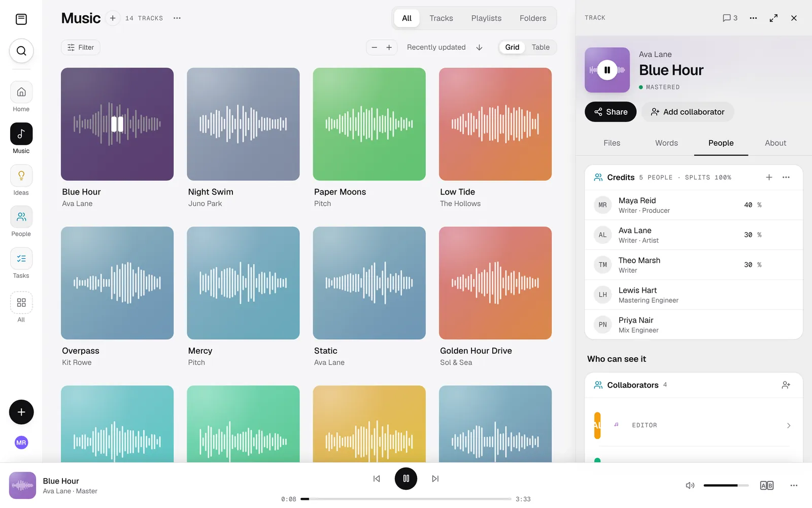Pause playback in bottom player bar
The width and height of the screenshot is (812, 508).
[406, 479]
